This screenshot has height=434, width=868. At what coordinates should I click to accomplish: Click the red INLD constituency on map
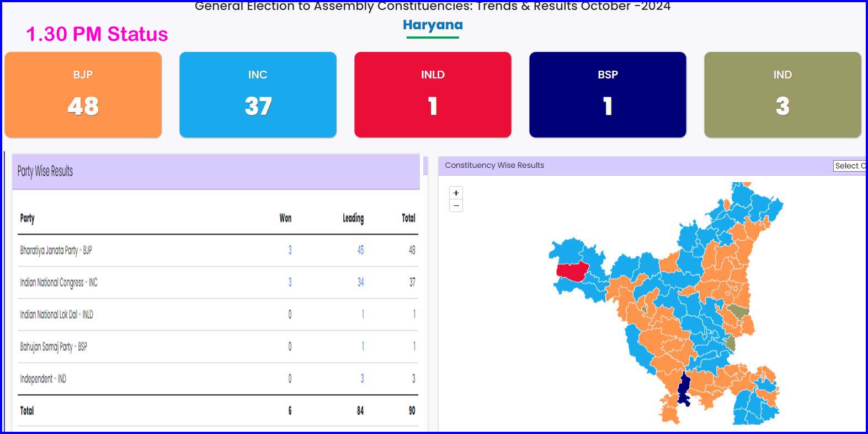572,272
